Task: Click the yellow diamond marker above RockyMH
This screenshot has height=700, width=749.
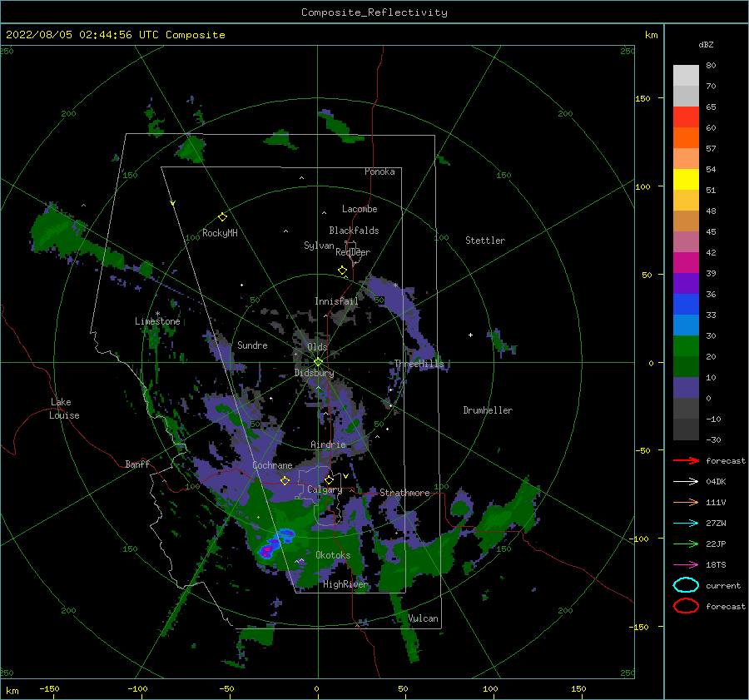Action: (222, 217)
